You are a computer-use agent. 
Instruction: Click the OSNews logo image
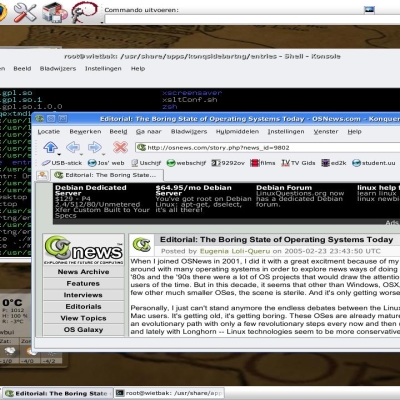[x=83, y=250]
